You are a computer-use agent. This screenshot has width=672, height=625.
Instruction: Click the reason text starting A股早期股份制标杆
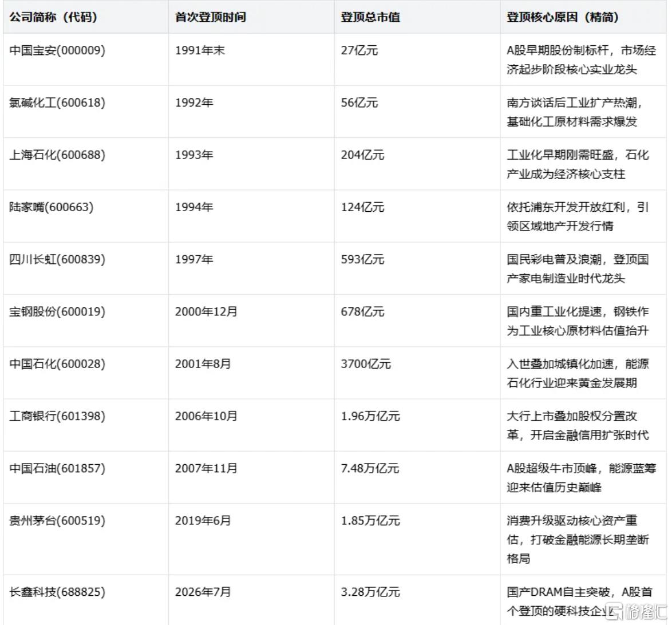tap(581, 60)
